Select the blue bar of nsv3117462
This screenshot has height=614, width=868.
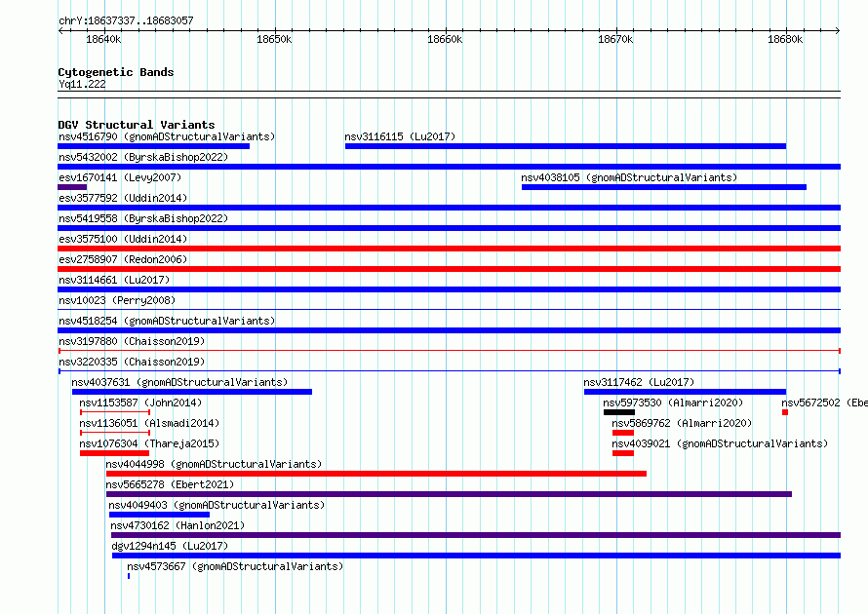coord(685,392)
